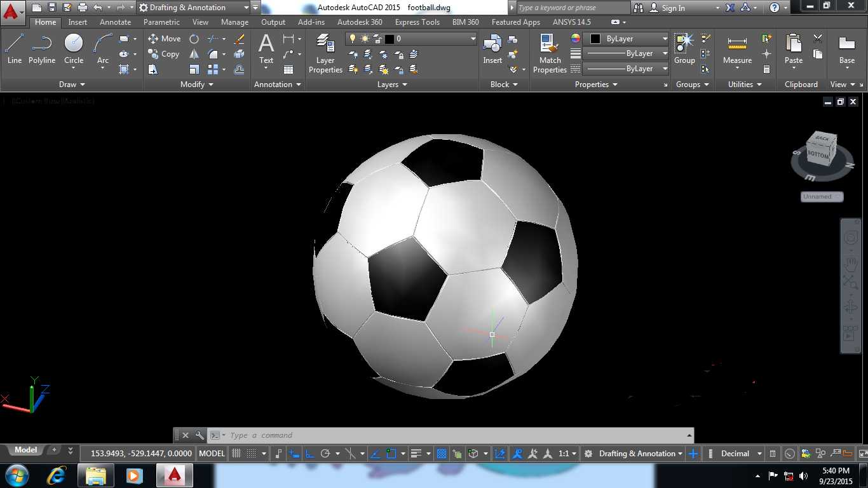Expand the Draw panel options
868x488 pixels.
point(72,84)
